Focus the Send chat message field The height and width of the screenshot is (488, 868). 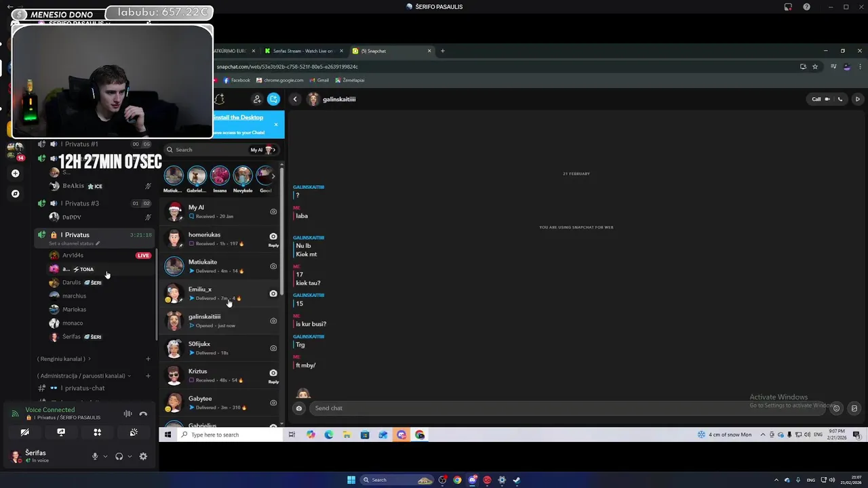coord(568,408)
